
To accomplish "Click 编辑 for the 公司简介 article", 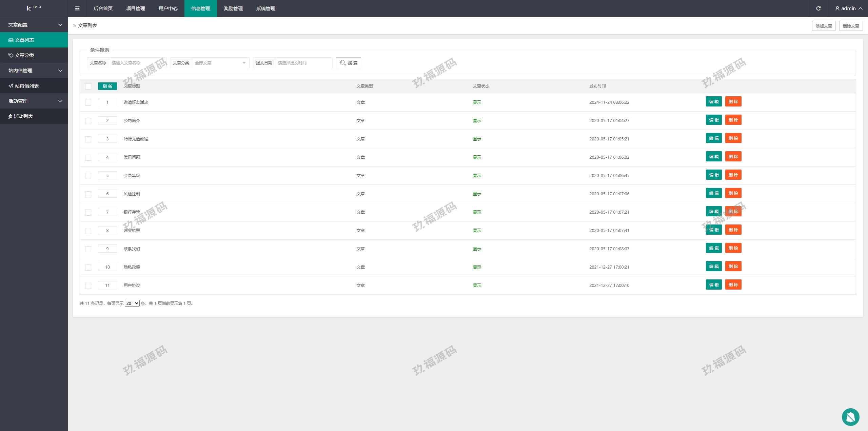I will tap(713, 120).
